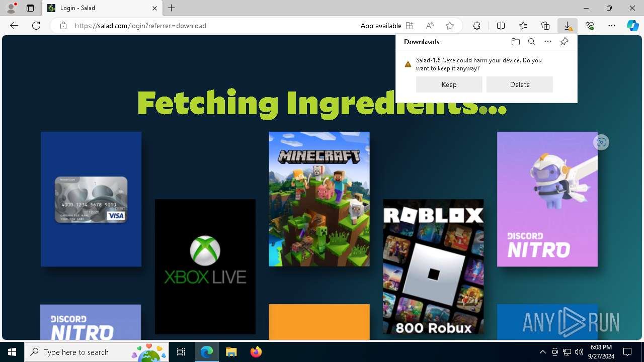Screen dimensions: 644x362
Task: Click the Visa card image
Action: pyautogui.click(x=91, y=199)
